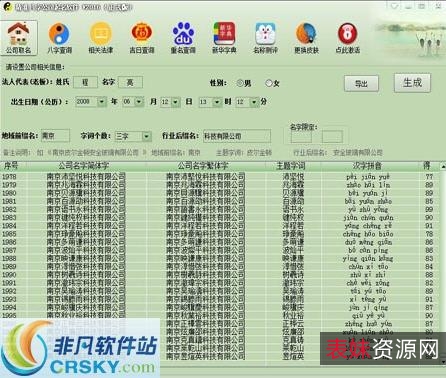This screenshot has height=378, width=446.
Task: Open the 八字查询 yin-yang icon
Action: 59,38
